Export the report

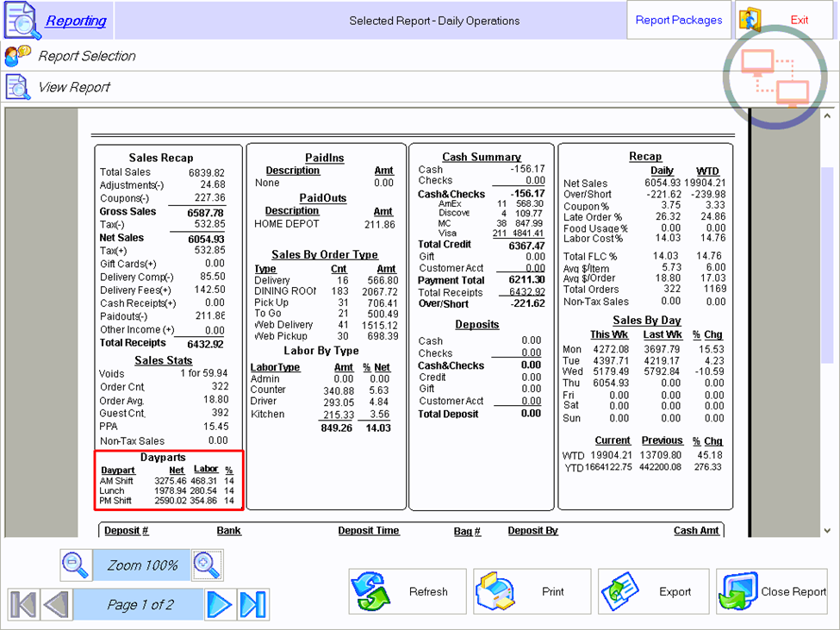click(654, 591)
